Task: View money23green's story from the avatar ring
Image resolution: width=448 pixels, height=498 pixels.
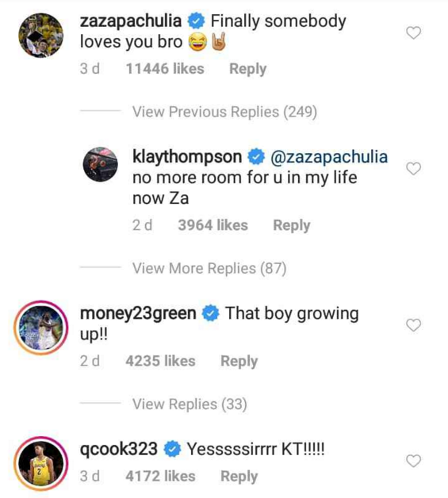Action: coord(41,328)
